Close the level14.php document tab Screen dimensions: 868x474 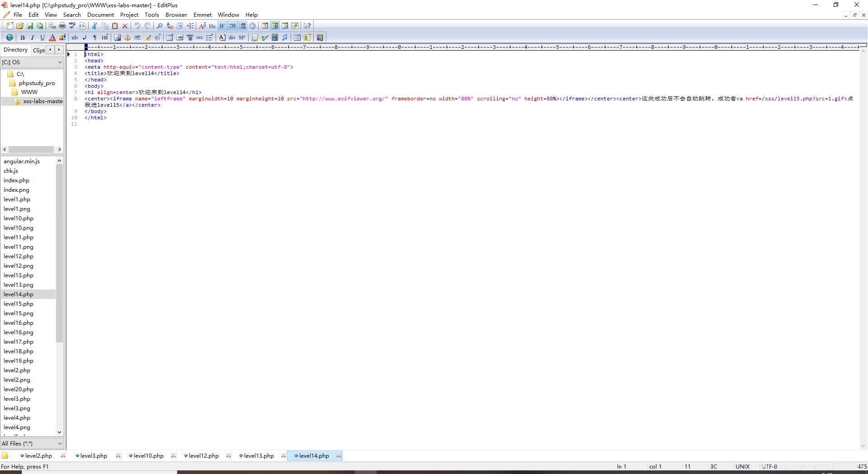point(339,456)
